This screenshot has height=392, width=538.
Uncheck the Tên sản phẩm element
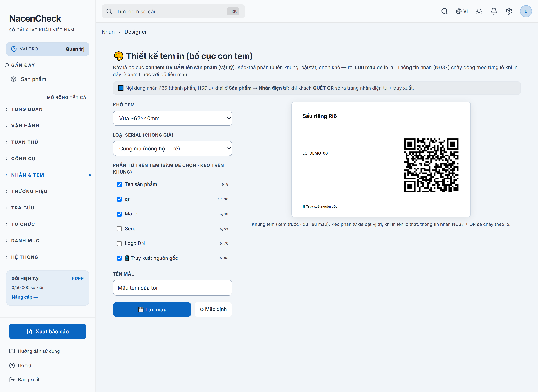coord(119,184)
